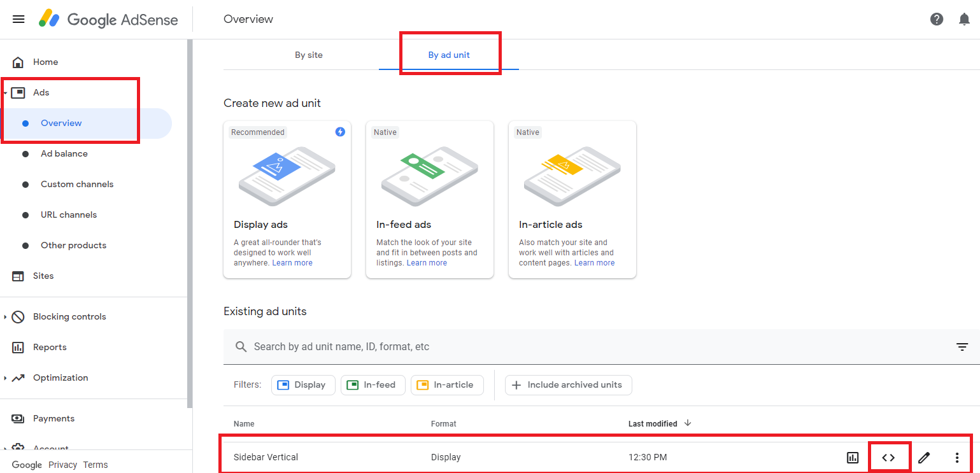Open the notifications bell
Screen dimensions: 980x473
click(x=964, y=19)
